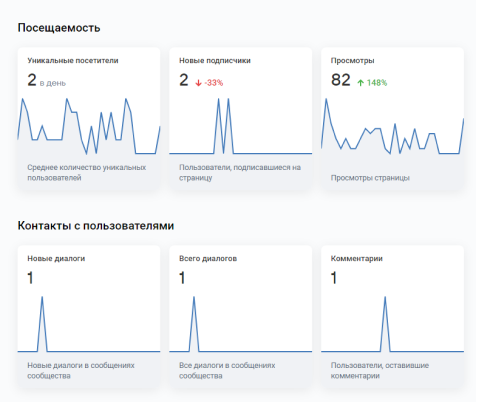Open the Просмотры line chart
Image resolution: width=481 pixels, height=402 pixels.
pos(392,126)
